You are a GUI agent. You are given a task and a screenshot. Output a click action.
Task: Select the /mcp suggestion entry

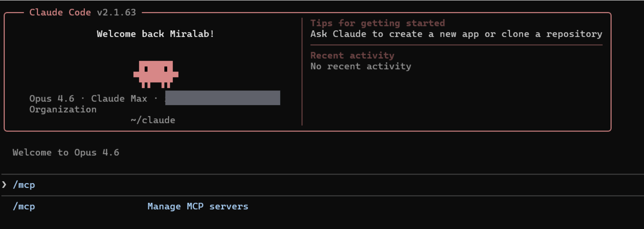pos(24,206)
